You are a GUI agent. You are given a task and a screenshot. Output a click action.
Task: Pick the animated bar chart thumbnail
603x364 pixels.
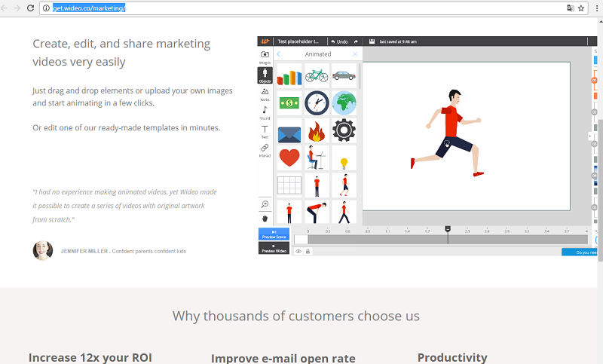[x=289, y=76]
